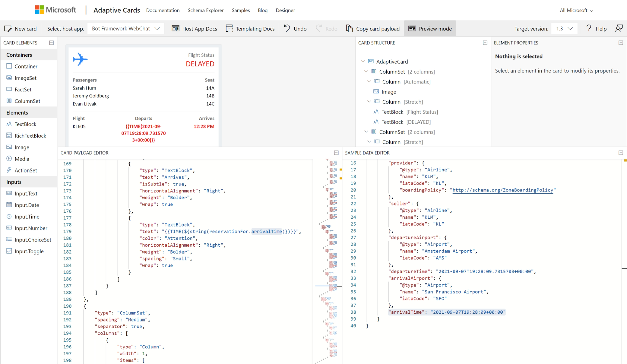Open the Target version dropdown
This screenshot has height=364, width=627.
[x=564, y=29]
